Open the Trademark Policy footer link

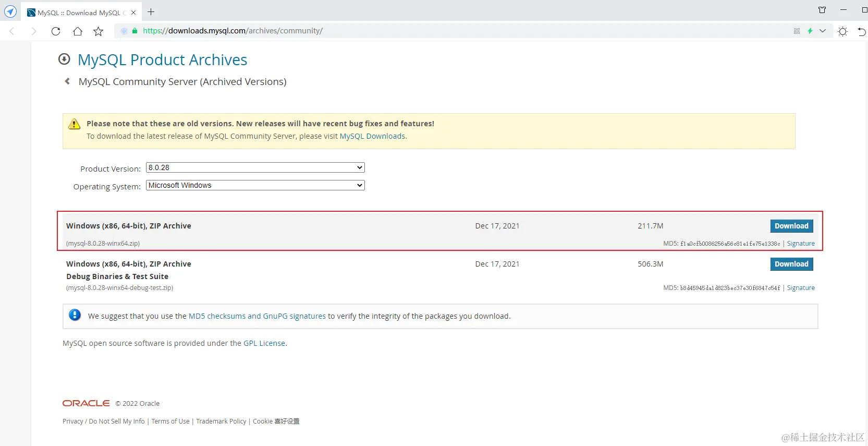(221, 421)
